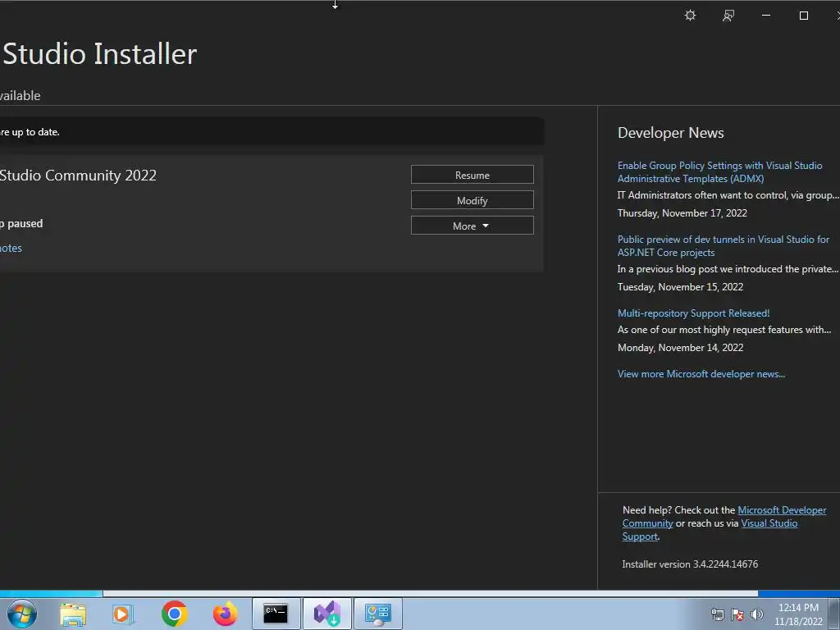Click the Studio Community 2022 product title
Image resolution: width=840 pixels, height=630 pixels.
pos(78,176)
